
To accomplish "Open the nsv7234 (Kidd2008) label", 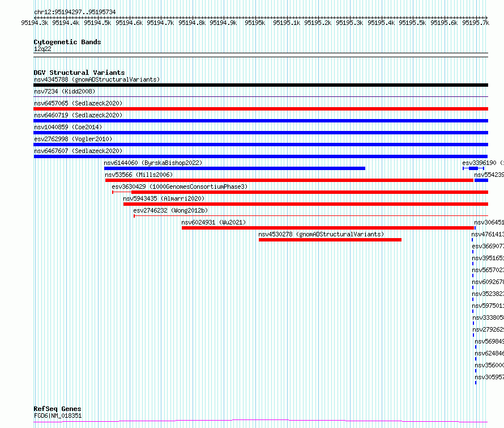I will click(65, 91).
